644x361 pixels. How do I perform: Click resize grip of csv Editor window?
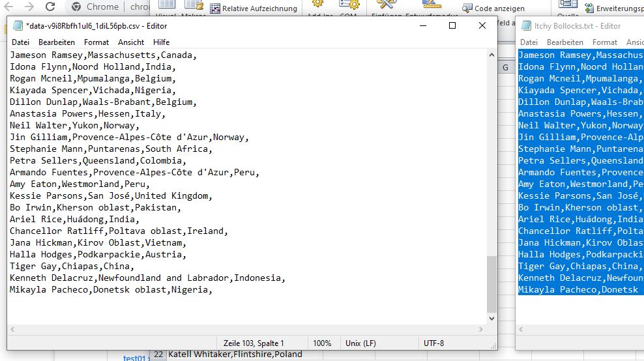click(493, 346)
